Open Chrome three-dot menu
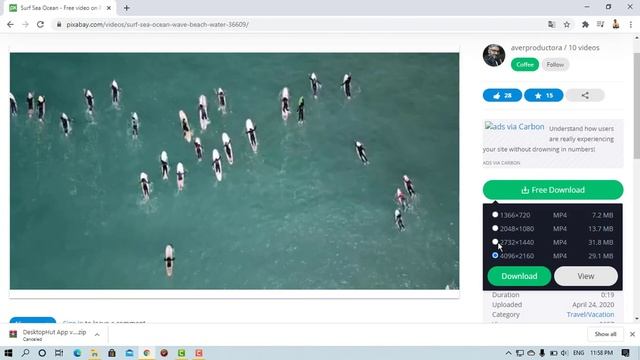 tap(631, 24)
